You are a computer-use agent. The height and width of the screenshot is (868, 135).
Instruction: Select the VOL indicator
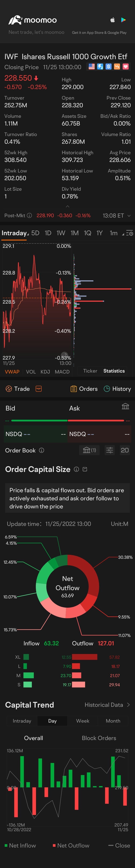[31, 372]
